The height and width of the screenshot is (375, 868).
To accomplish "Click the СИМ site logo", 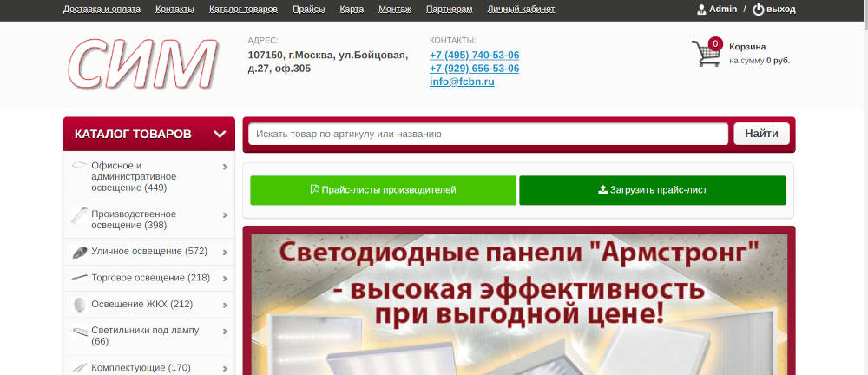I will click(143, 63).
